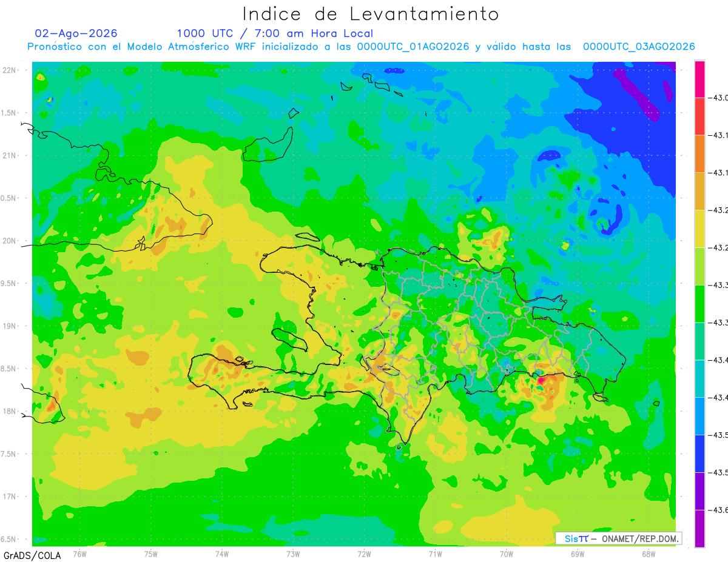The image size is (728, 562).
Task: Click the title 'Indice de Levantamiento'
Action: click(x=371, y=13)
